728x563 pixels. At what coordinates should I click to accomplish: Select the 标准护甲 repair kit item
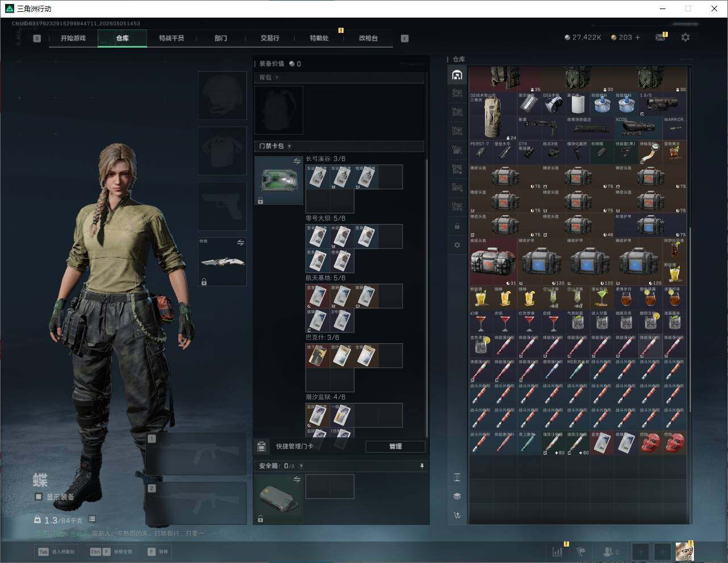coord(651,225)
